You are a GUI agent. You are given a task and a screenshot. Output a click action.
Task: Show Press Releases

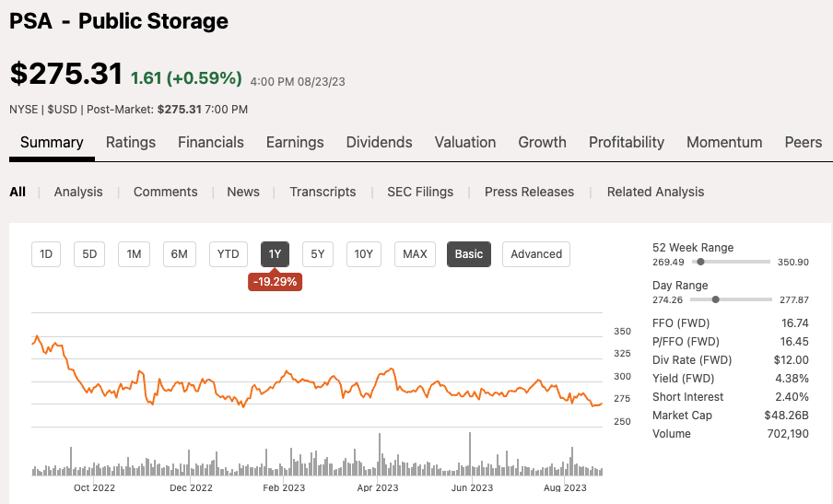coord(529,192)
